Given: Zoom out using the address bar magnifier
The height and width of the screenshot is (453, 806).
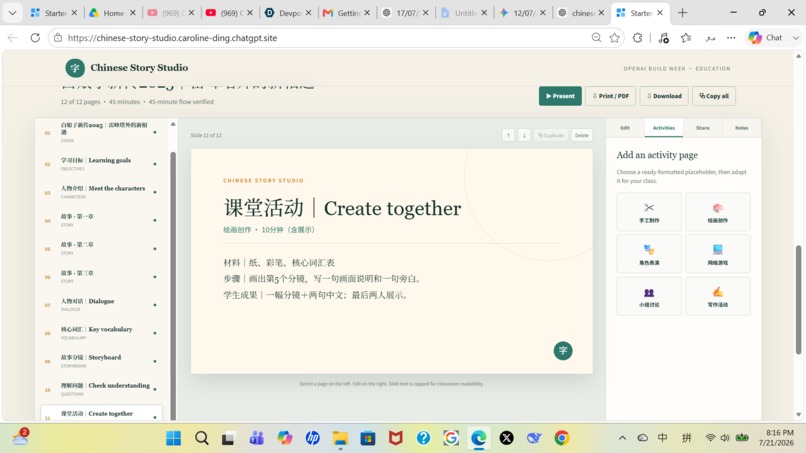Looking at the screenshot, I should (x=596, y=38).
